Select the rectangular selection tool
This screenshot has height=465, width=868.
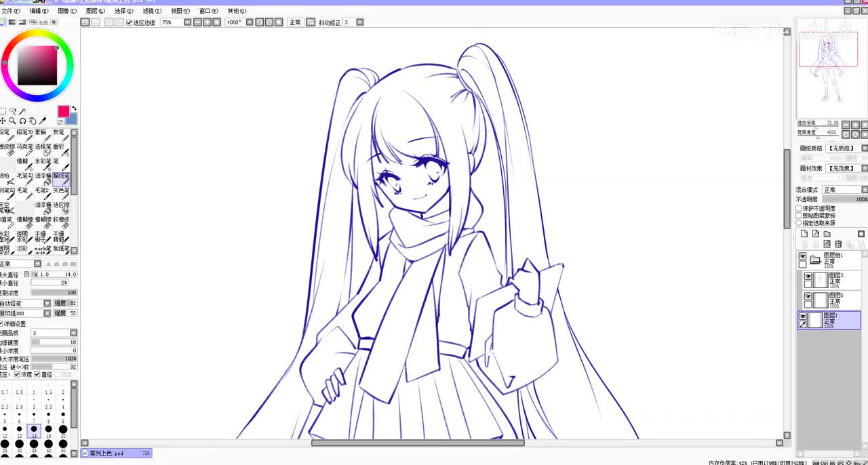click(x=3, y=111)
